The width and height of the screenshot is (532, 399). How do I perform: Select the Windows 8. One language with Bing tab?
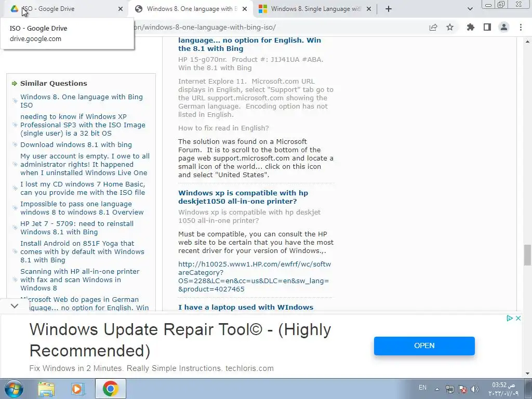click(x=190, y=9)
